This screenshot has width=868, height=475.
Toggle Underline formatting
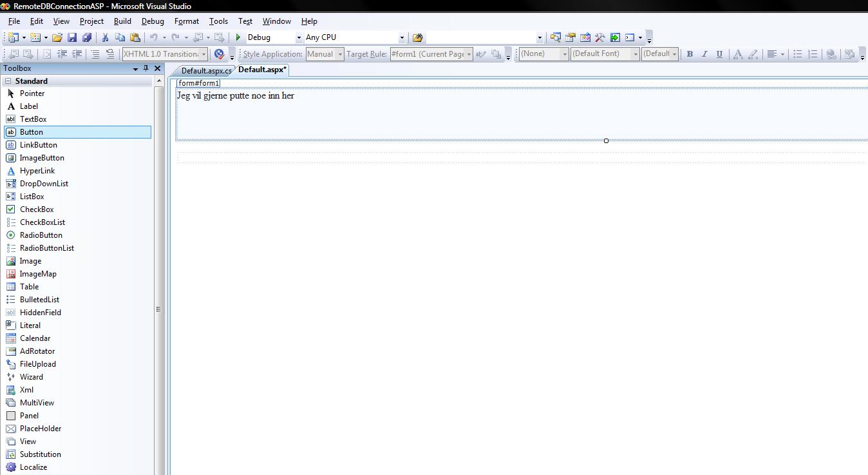click(x=719, y=54)
